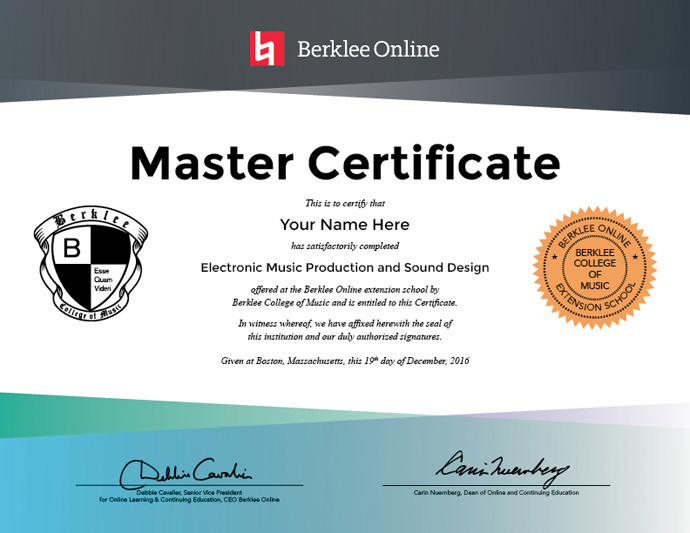The height and width of the screenshot is (533, 690).
Task: Click the Berklee College of Music shield crest
Action: (91, 263)
